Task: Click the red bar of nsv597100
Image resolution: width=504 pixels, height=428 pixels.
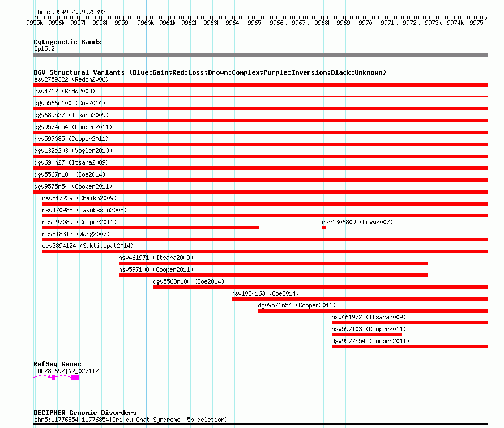Action: [273, 275]
